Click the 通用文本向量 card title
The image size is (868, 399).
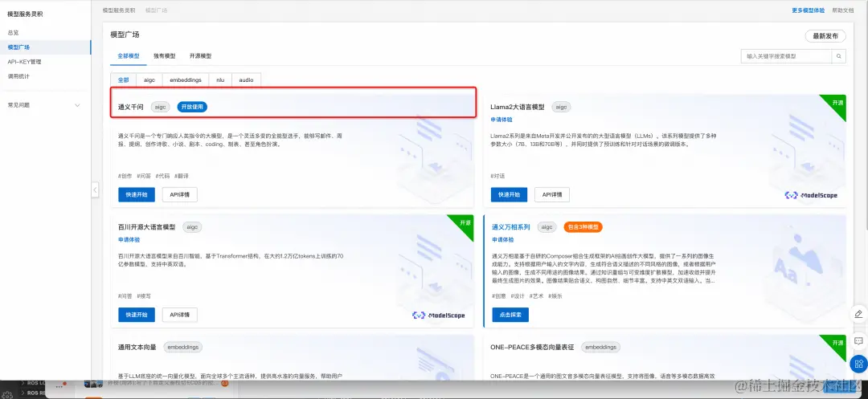point(137,348)
